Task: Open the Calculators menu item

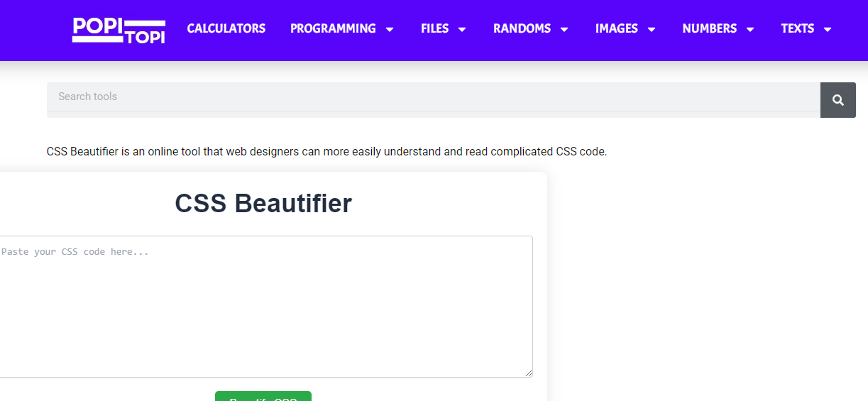Action: click(x=226, y=28)
